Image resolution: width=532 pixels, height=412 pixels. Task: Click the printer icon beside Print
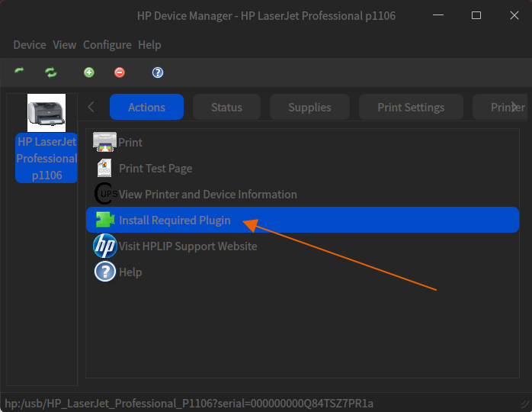pos(104,142)
